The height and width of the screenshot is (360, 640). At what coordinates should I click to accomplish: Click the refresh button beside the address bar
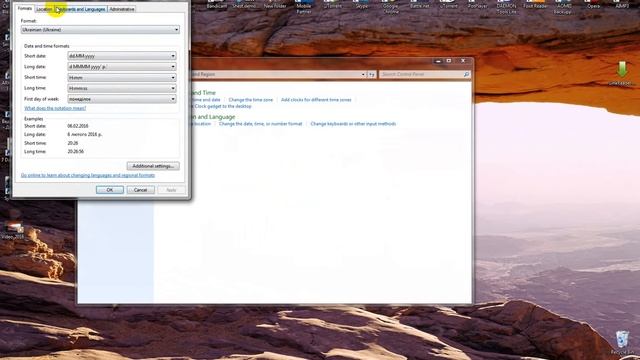click(371, 74)
